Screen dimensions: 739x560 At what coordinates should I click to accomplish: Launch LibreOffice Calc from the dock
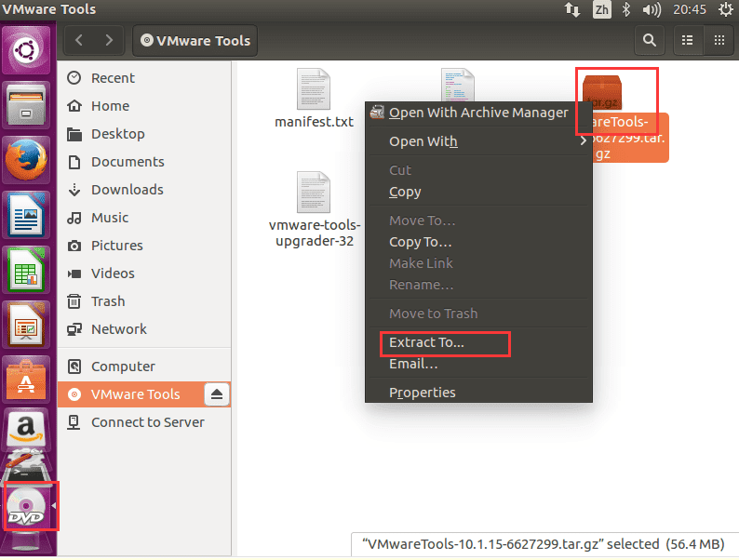tap(26, 271)
